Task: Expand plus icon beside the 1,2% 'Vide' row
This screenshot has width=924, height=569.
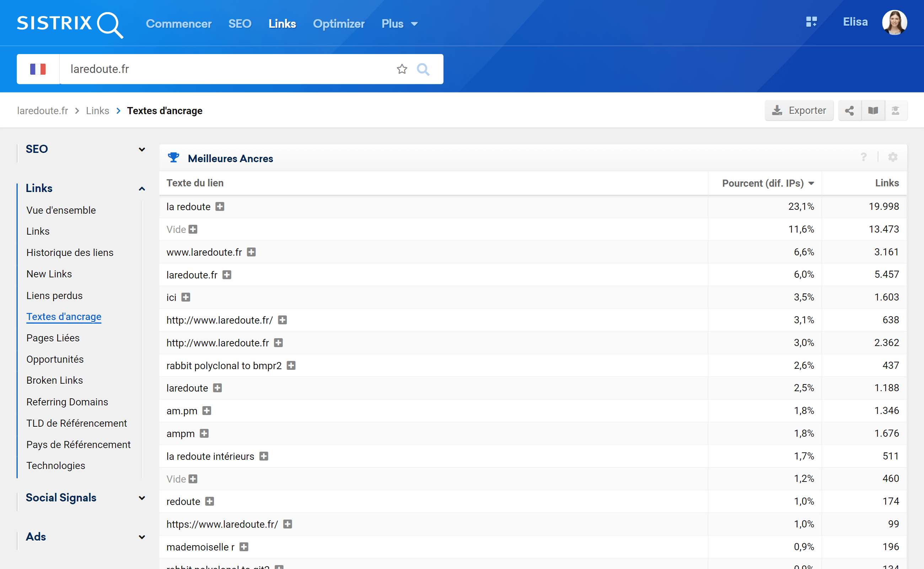Action: [193, 479]
